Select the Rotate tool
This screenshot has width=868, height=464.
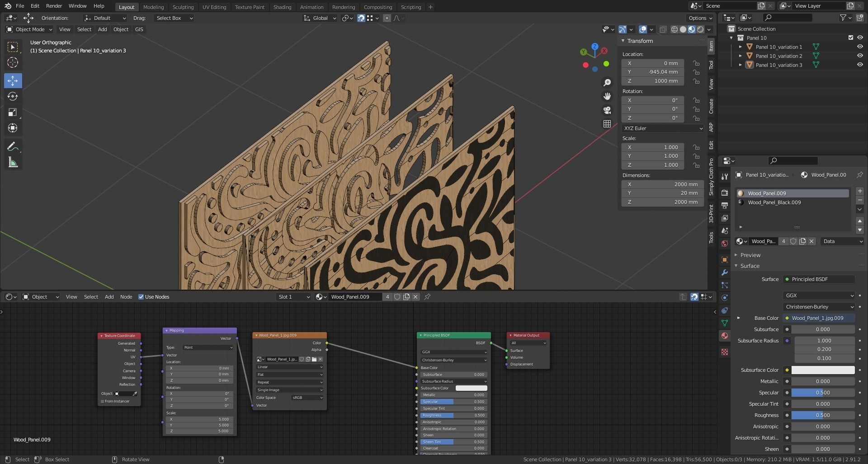click(x=13, y=97)
